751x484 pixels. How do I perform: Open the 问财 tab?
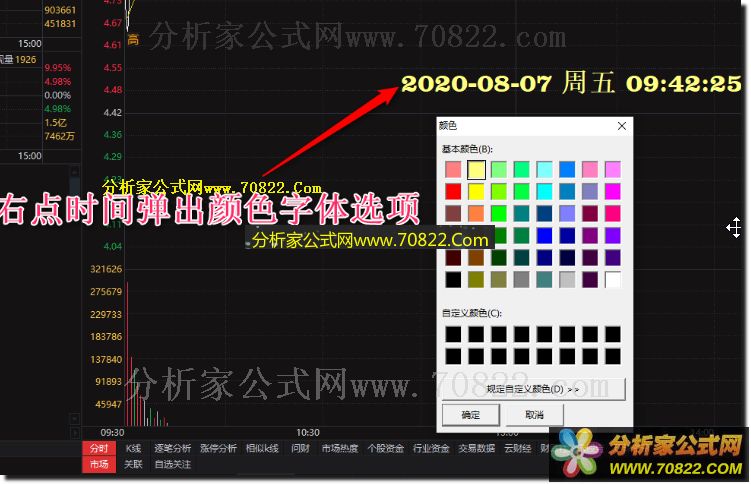[x=300, y=449]
